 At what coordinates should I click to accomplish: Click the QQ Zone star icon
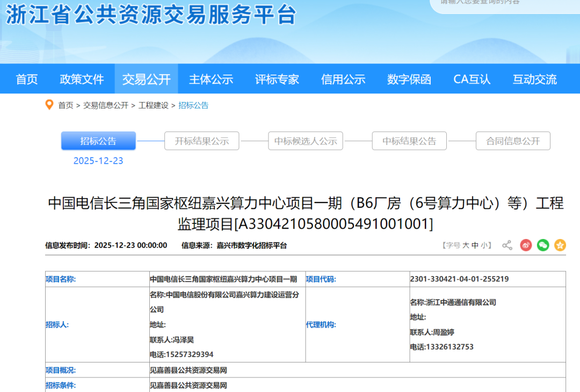point(560,245)
